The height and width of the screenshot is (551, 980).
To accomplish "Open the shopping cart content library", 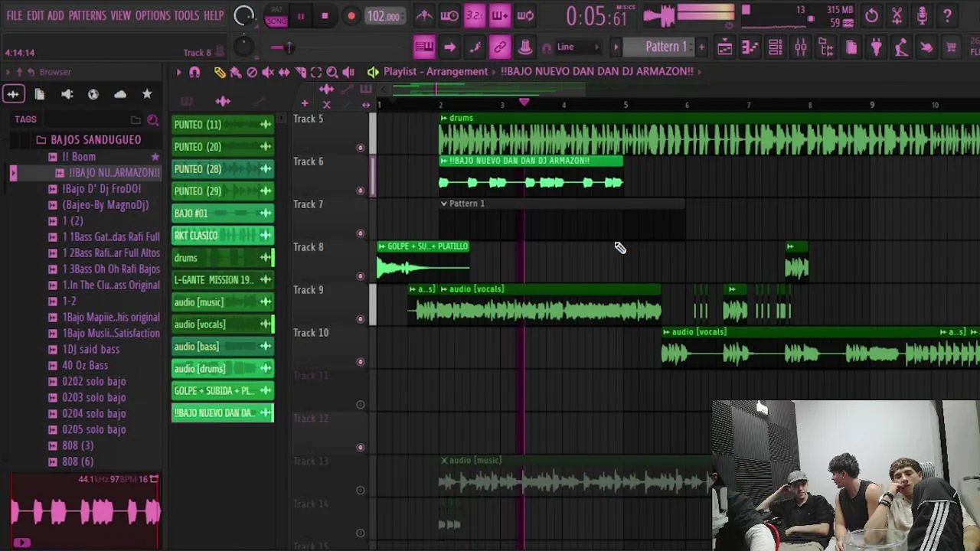I will [x=951, y=47].
